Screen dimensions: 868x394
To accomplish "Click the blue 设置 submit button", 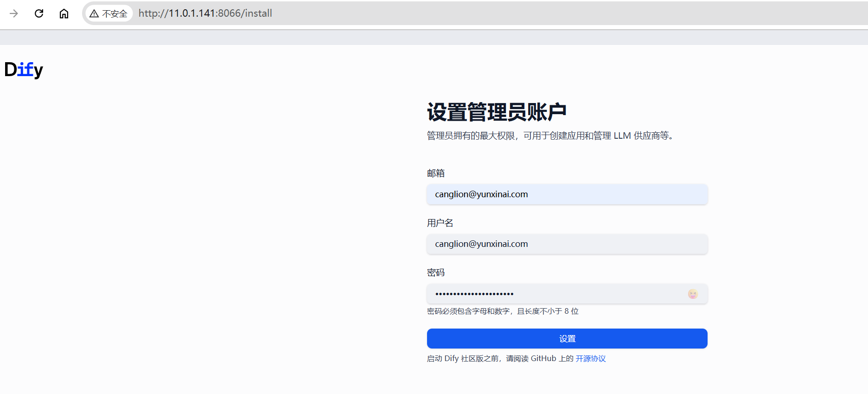I will pyautogui.click(x=567, y=339).
